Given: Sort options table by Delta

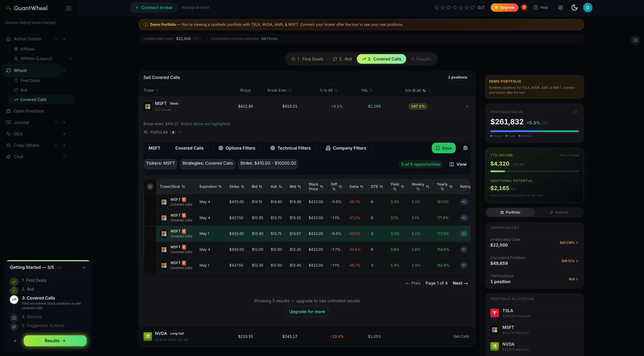Looking at the screenshot, I should pyautogui.click(x=356, y=186).
